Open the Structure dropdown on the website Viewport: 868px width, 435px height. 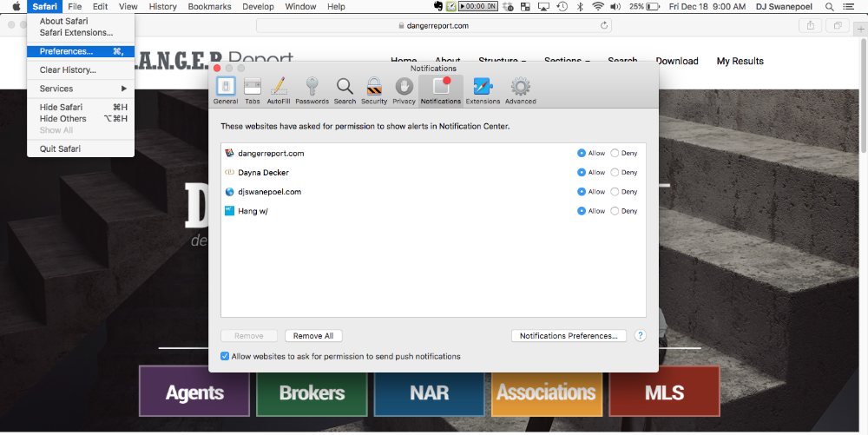click(x=503, y=61)
